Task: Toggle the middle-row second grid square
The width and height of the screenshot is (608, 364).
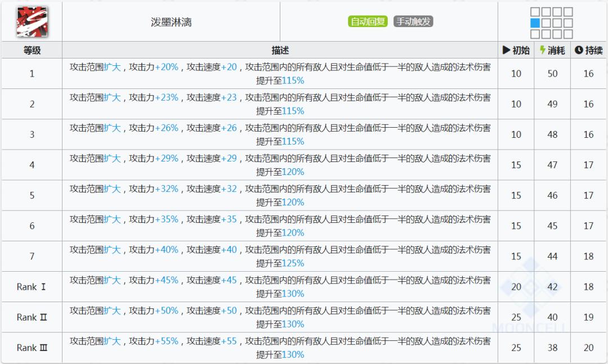Action: click(x=546, y=23)
